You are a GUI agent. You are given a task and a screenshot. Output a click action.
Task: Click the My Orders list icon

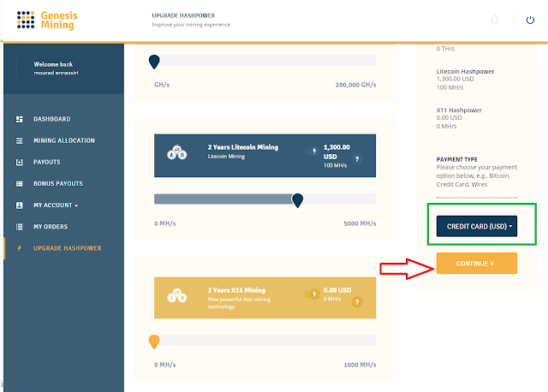(x=19, y=227)
